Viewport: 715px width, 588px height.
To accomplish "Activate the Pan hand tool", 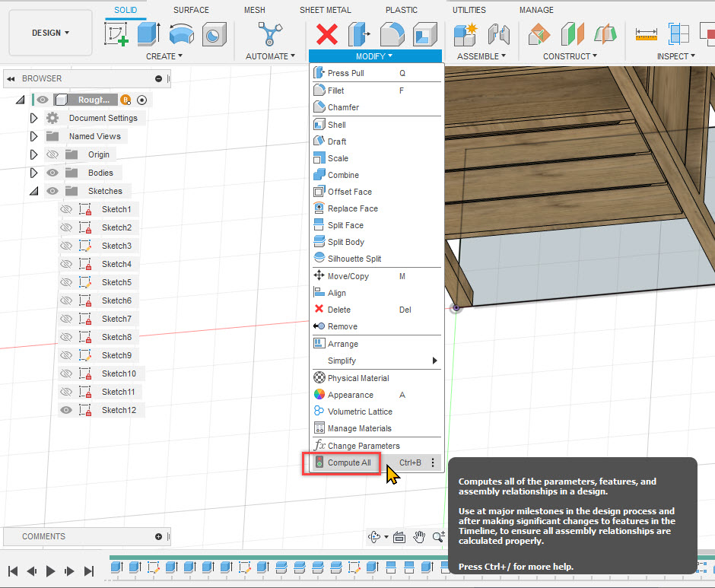I will click(x=419, y=537).
